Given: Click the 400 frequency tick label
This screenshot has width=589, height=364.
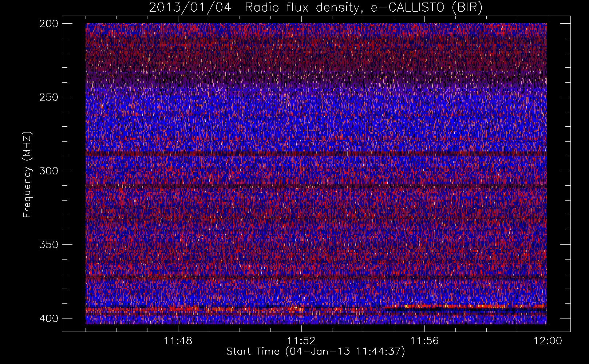Looking at the screenshot, I should (48, 318).
